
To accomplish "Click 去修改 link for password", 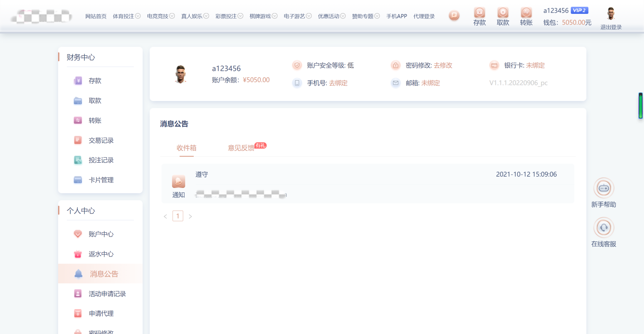I will point(443,65).
